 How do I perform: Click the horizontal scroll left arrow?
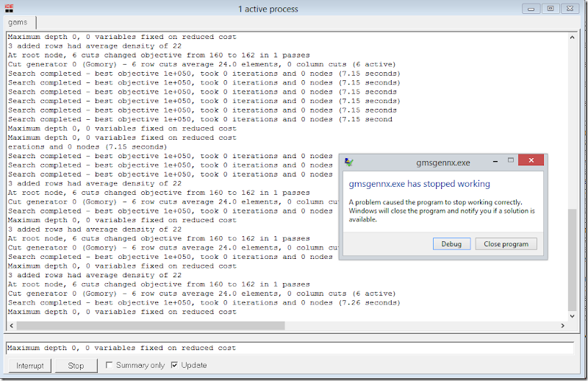[x=12, y=325]
